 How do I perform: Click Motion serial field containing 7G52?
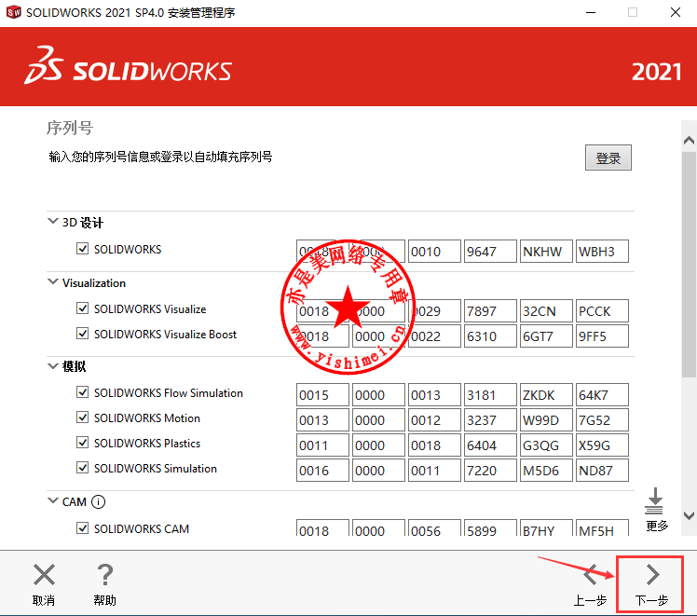[x=602, y=420]
